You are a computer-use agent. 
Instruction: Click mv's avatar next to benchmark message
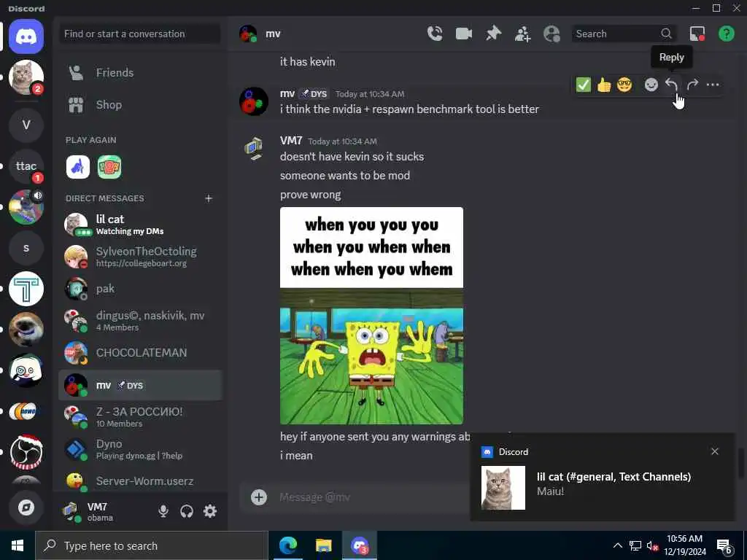coord(253,101)
